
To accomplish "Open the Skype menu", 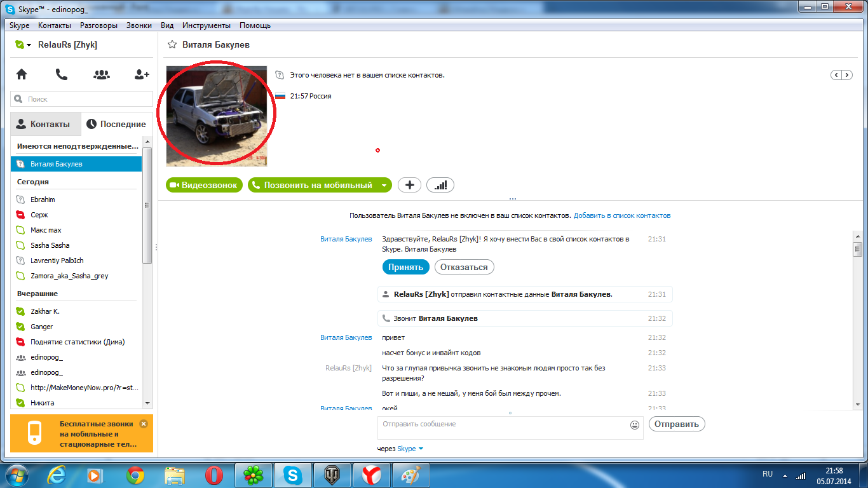I will tap(20, 25).
